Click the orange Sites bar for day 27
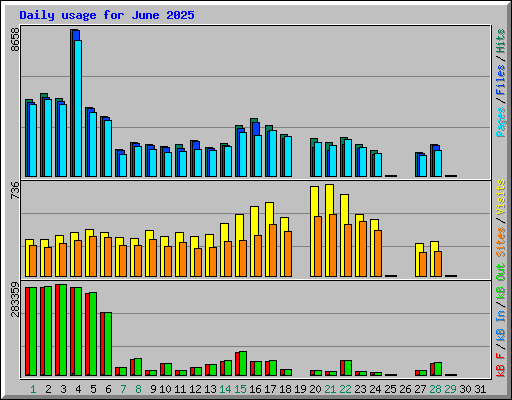Viewport: 512px width, 400px height. pos(423,264)
